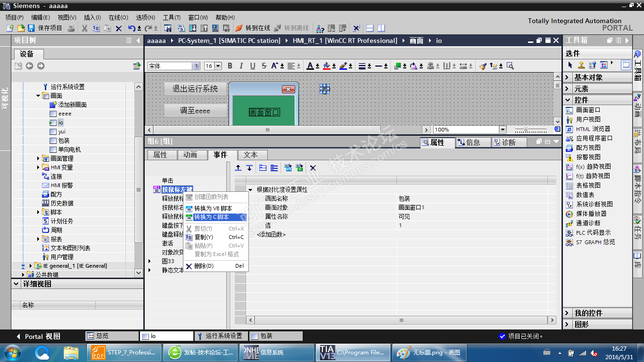Open the 诊断 inspector tab
The width and height of the screenshot is (644, 362).
tap(509, 142)
